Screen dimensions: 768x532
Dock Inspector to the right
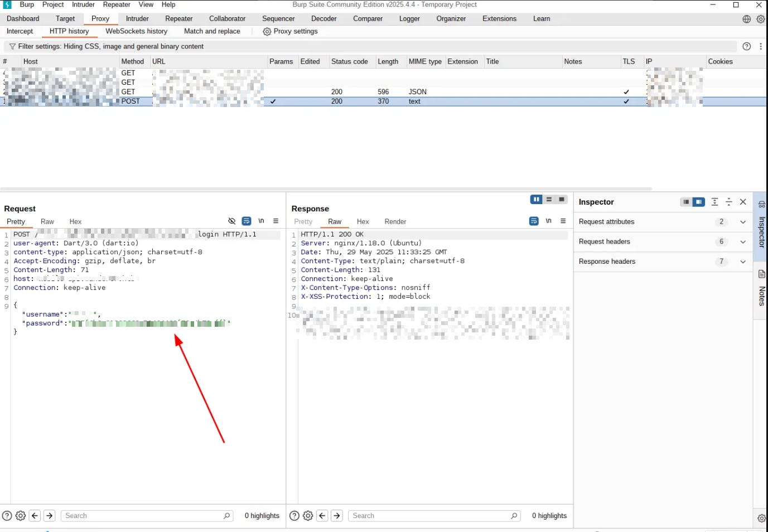point(699,202)
